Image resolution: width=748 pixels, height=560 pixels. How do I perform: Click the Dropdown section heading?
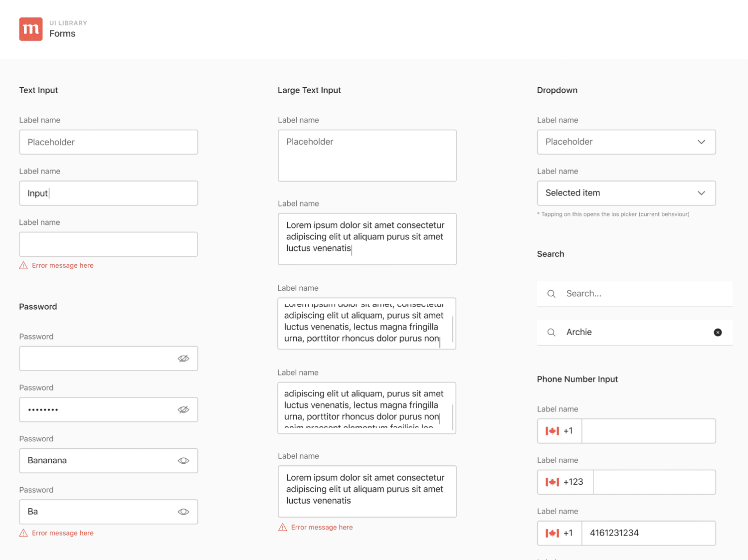[557, 90]
